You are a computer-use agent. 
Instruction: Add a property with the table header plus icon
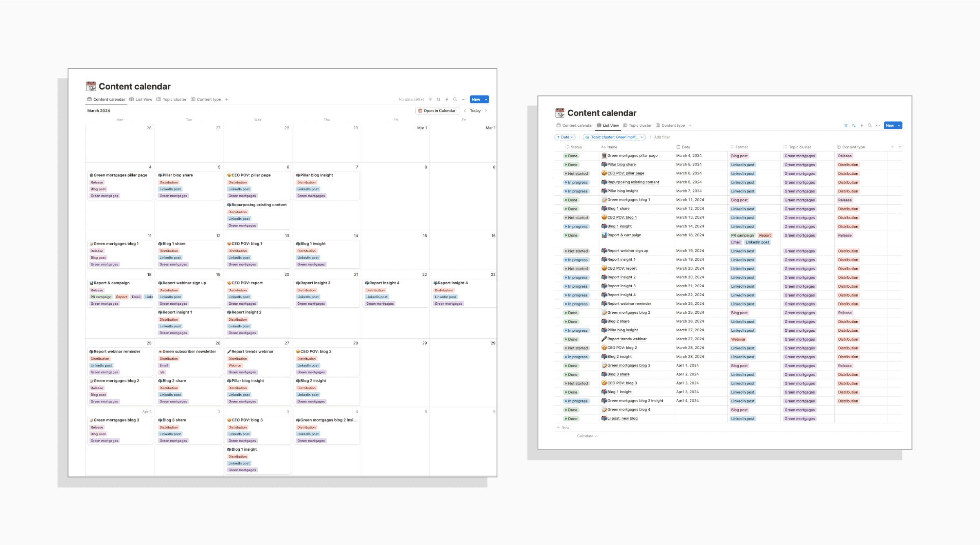point(892,147)
